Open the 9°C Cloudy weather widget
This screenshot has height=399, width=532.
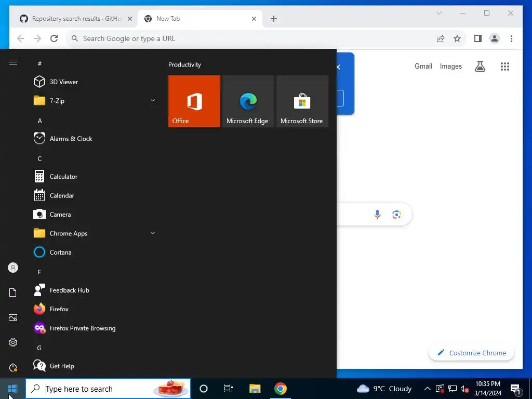pyautogui.click(x=384, y=389)
